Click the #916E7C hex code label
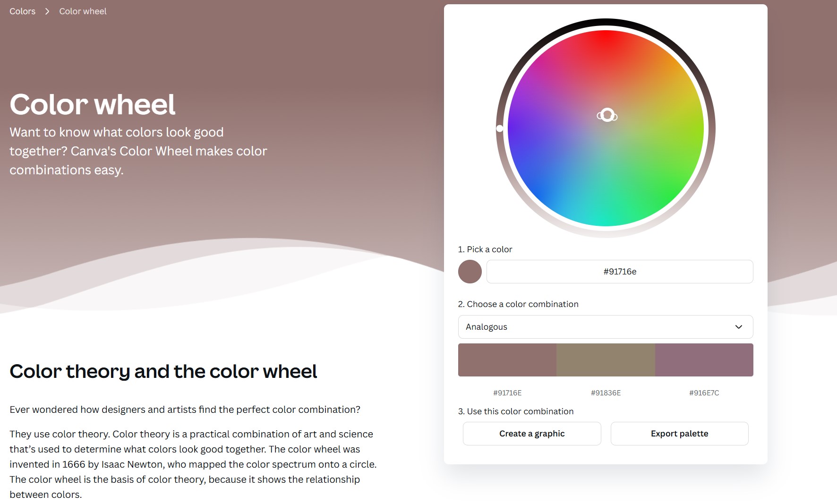Screen dimensions: 837x504 tap(704, 393)
